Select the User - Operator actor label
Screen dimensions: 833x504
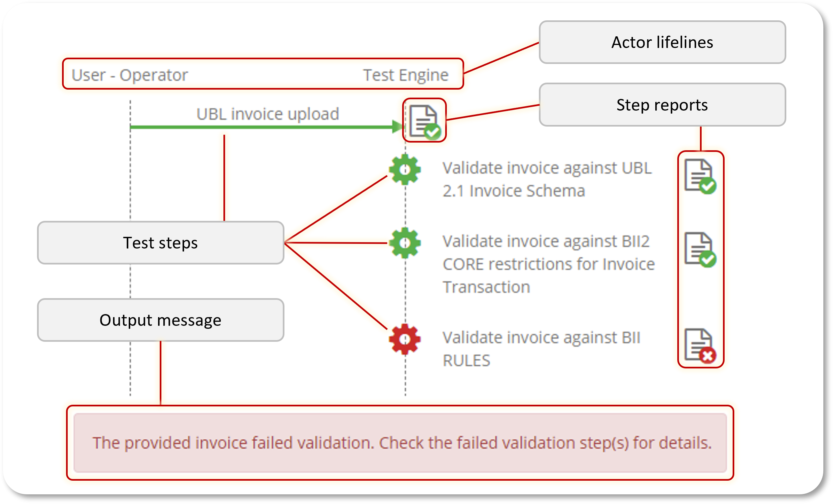tap(129, 75)
